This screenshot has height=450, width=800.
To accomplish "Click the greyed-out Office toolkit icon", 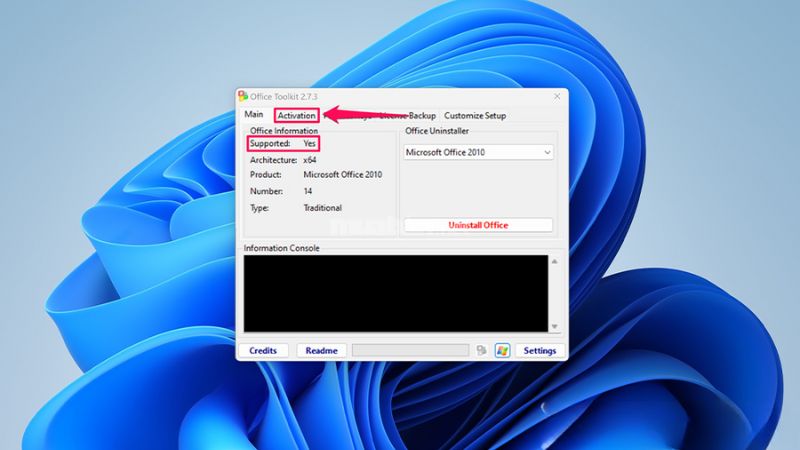I will [482, 351].
